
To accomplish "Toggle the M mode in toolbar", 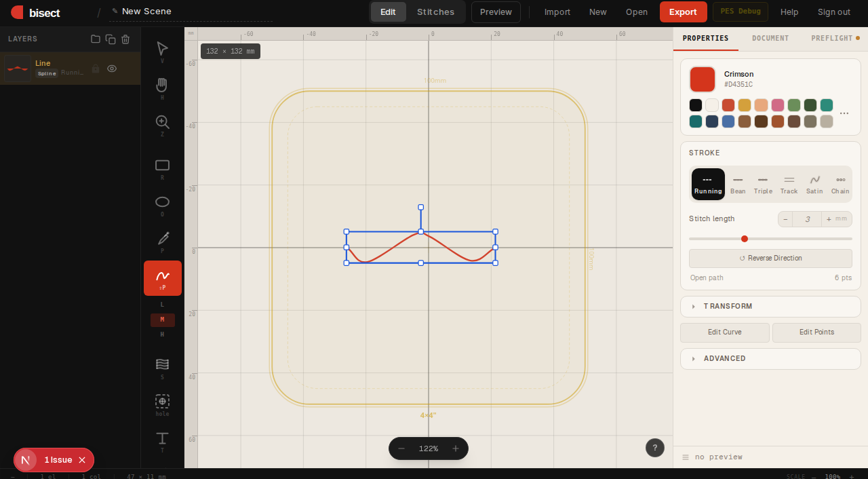I will coord(162,320).
